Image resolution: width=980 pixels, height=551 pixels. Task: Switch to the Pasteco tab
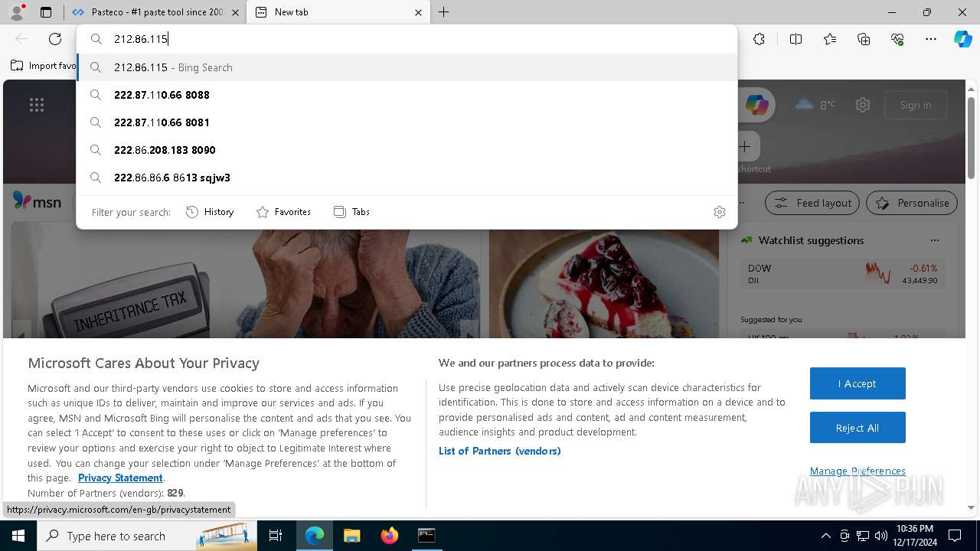pyautogui.click(x=156, y=12)
